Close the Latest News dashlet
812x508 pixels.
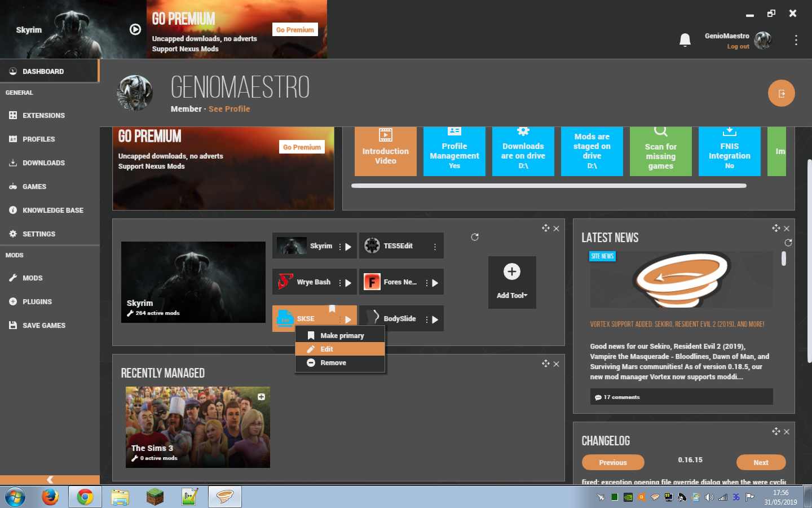pyautogui.click(x=787, y=229)
